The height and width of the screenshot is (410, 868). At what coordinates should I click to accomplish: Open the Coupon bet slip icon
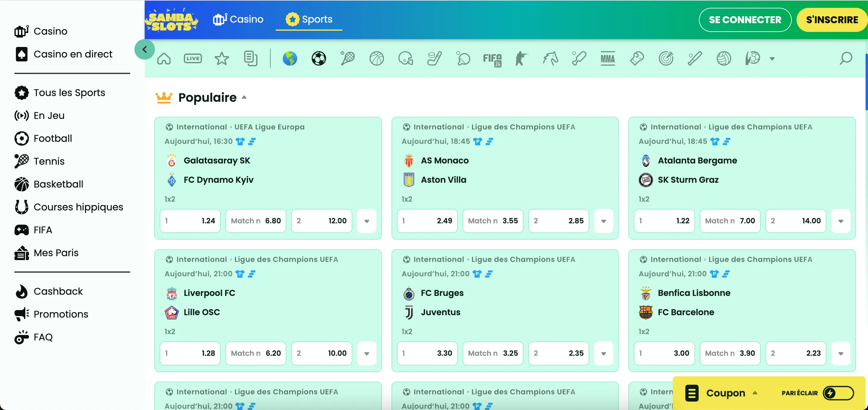[x=692, y=393]
